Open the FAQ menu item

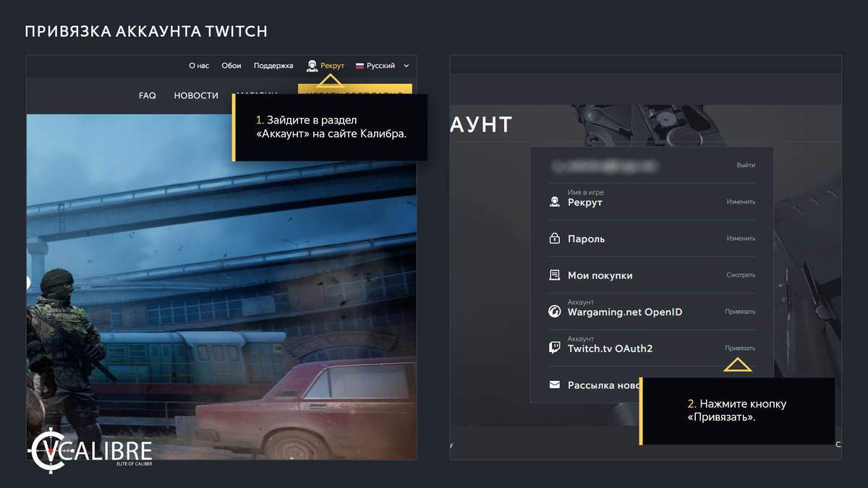click(x=148, y=95)
